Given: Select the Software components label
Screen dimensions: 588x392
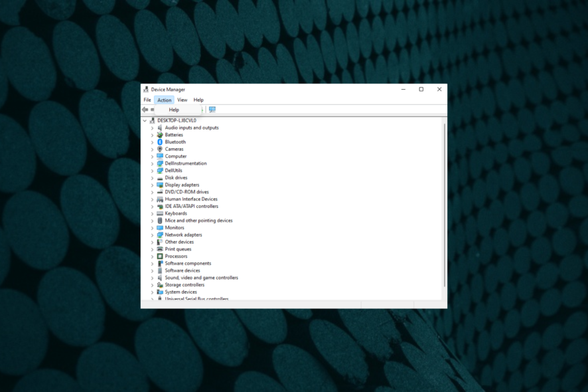Looking at the screenshot, I should pos(188,263).
